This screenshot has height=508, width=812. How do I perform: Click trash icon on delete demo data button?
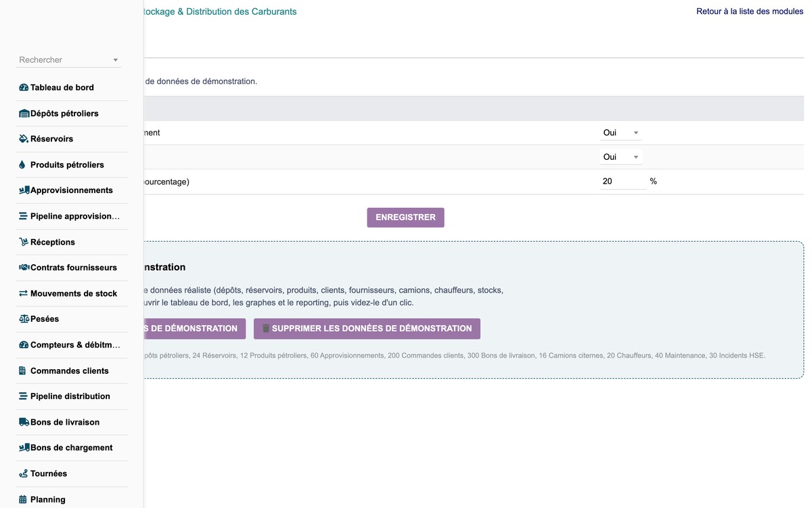pos(266,329)
